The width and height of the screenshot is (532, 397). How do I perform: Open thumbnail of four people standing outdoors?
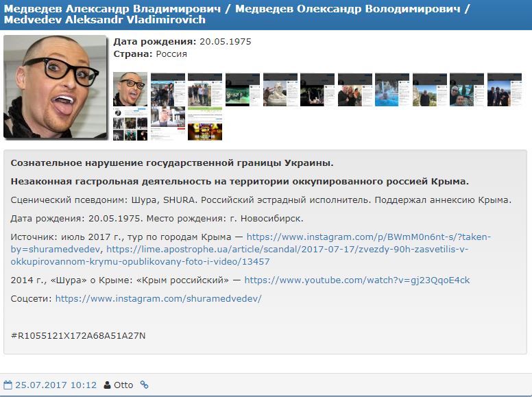205,90
